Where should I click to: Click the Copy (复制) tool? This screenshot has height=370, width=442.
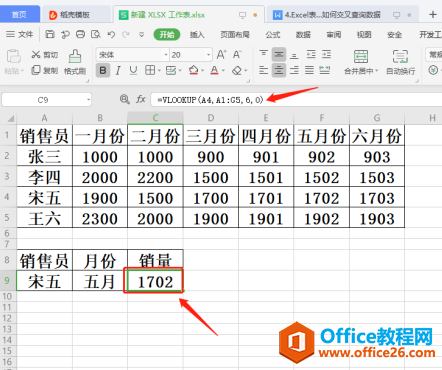[x=45, y=70]
